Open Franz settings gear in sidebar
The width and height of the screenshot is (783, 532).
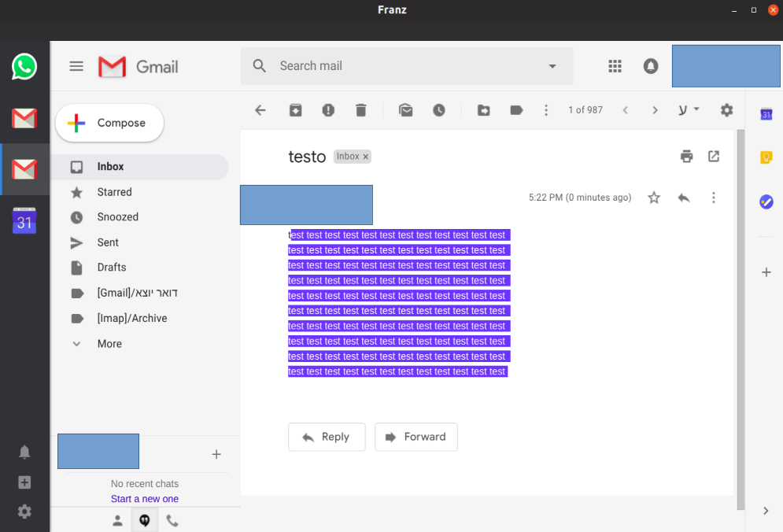(x=24, y=511)
